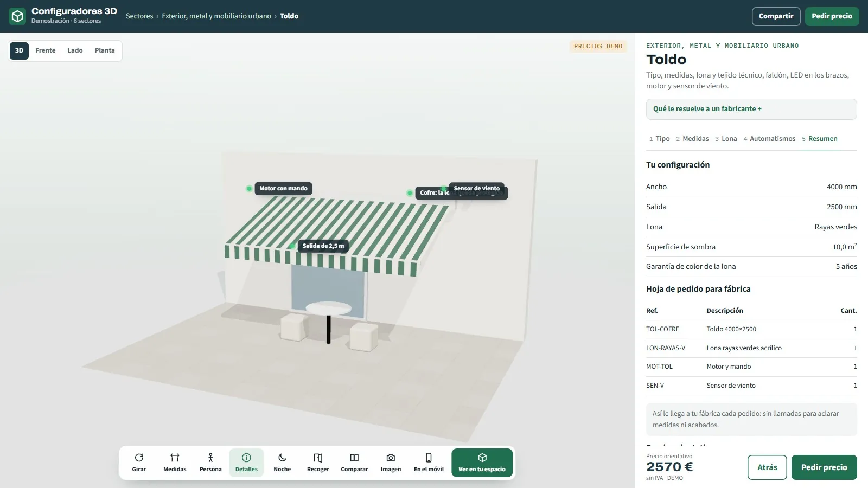The height and width of the screenshot is (488, 868).
Task: Click the Cofre hotspot green dot
Action: [x=410, y=193]
